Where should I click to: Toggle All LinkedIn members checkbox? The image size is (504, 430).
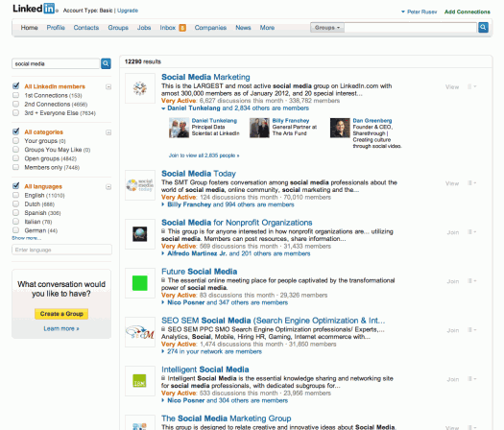click(15, 85)
